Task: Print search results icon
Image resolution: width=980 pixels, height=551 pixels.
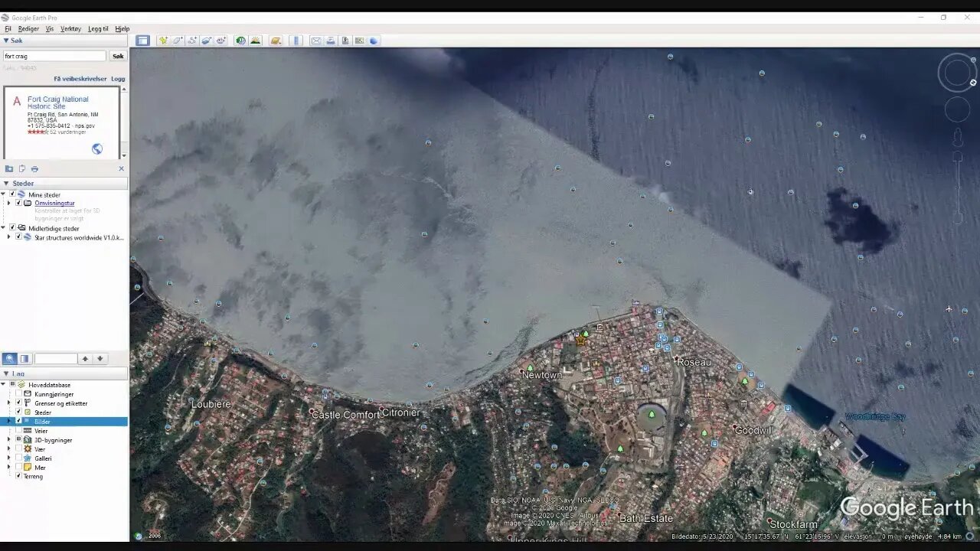Action: tap(34, 168)
